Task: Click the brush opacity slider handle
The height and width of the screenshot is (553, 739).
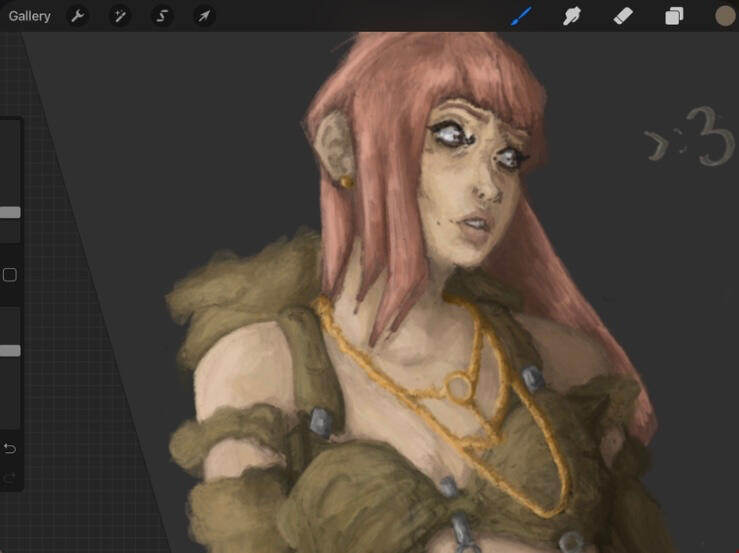Action: pyautogui.click(x=10, y=350)
